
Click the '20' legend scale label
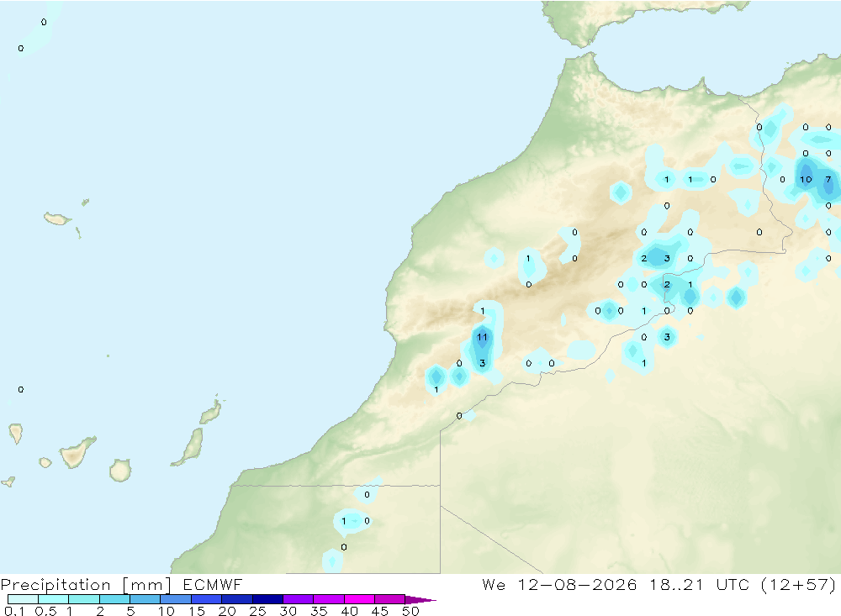coord(227,611)
